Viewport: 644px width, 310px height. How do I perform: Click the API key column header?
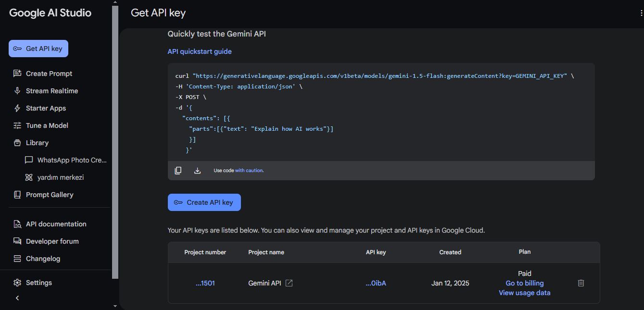click(x=376, y=252)
